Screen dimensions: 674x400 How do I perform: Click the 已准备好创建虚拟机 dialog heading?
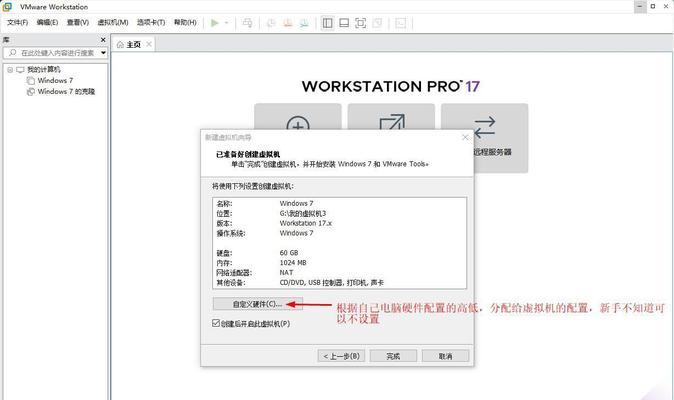point(248,154)
